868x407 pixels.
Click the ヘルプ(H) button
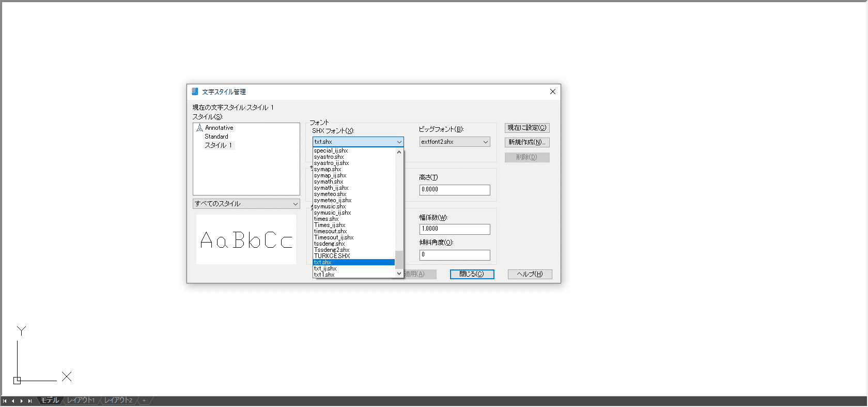pyautogui.click(x=530, y=274)
